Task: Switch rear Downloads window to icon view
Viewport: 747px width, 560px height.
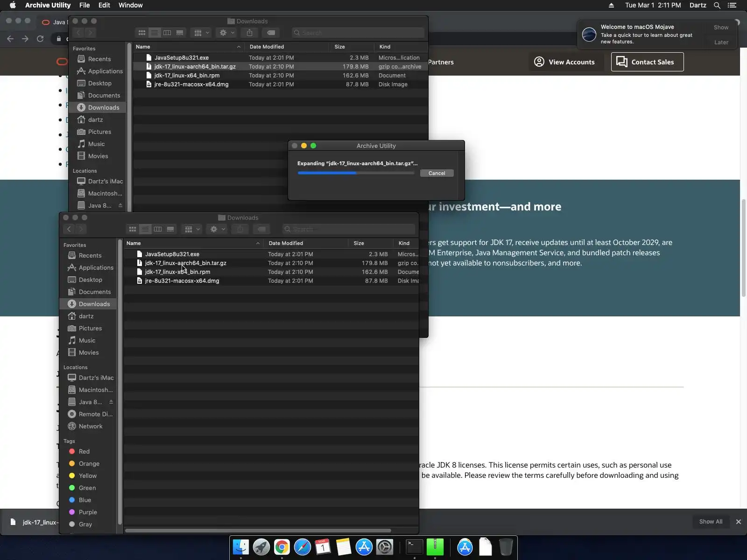Action: click(x=142, y=33)
